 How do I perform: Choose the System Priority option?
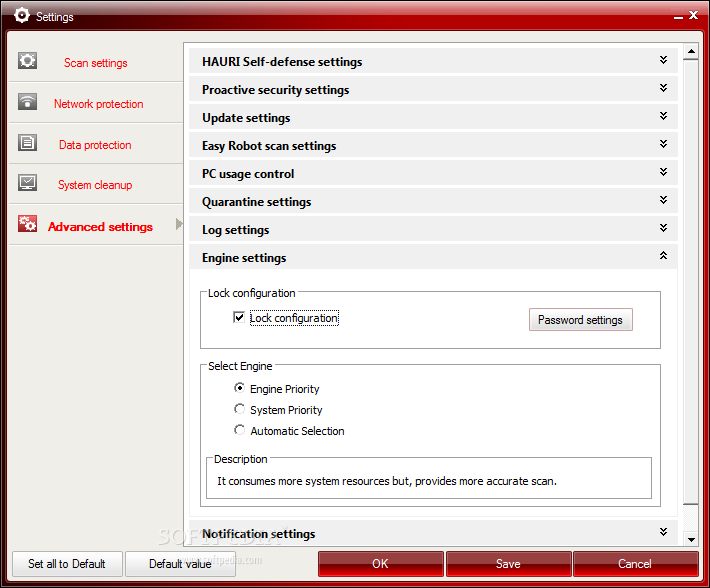239,409
